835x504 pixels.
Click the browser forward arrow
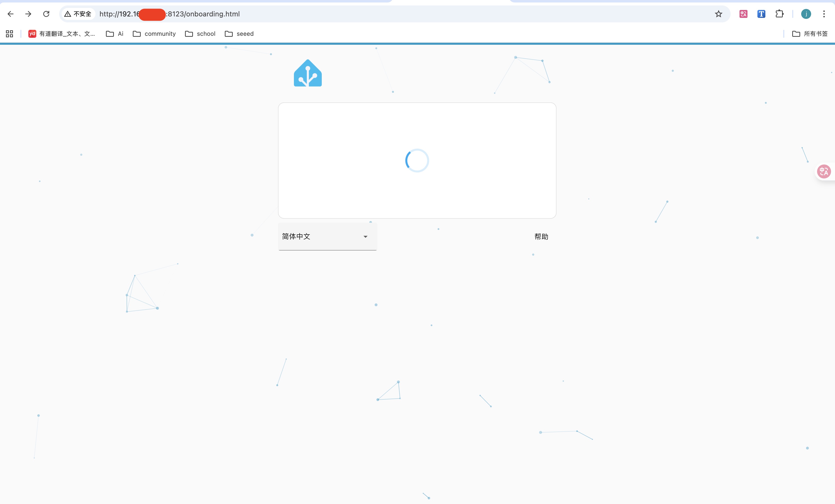point(28,14)
